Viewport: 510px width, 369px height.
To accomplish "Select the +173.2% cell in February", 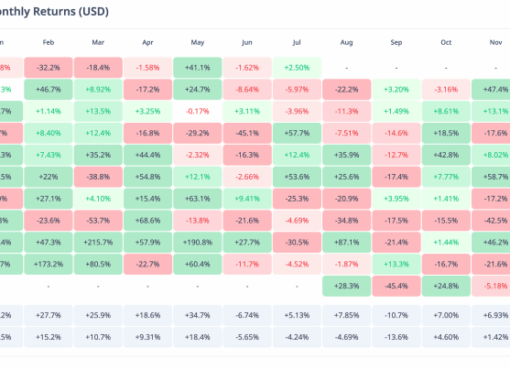I will (x=48, y=264).
